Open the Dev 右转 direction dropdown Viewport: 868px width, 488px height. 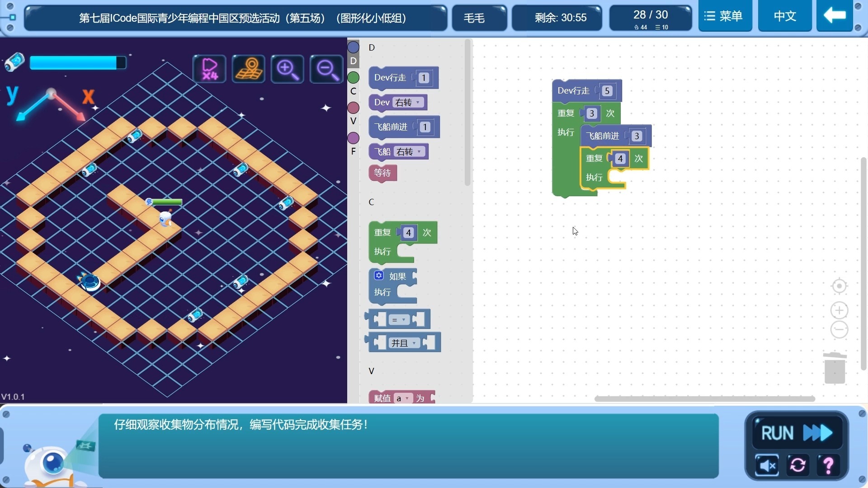coord(408,103)
